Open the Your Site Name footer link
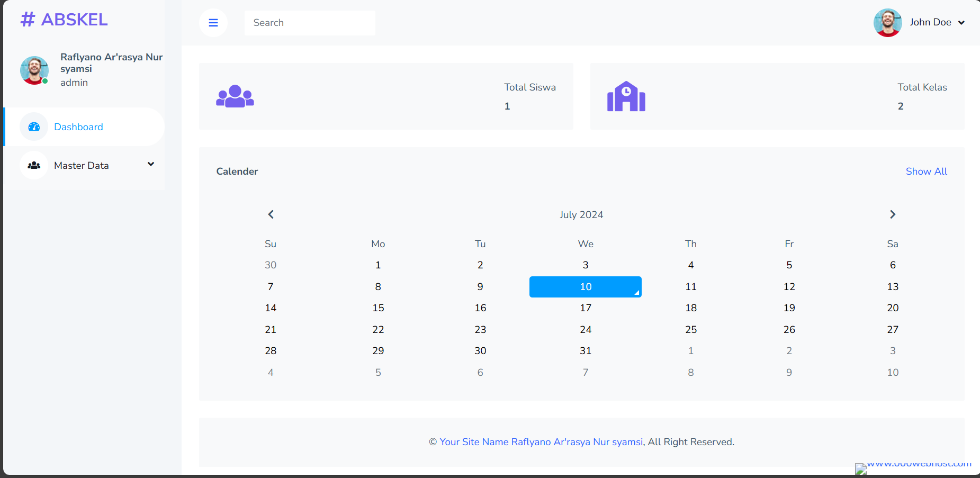The width and height of the screenshot is (980, 478). pos(541,442)
